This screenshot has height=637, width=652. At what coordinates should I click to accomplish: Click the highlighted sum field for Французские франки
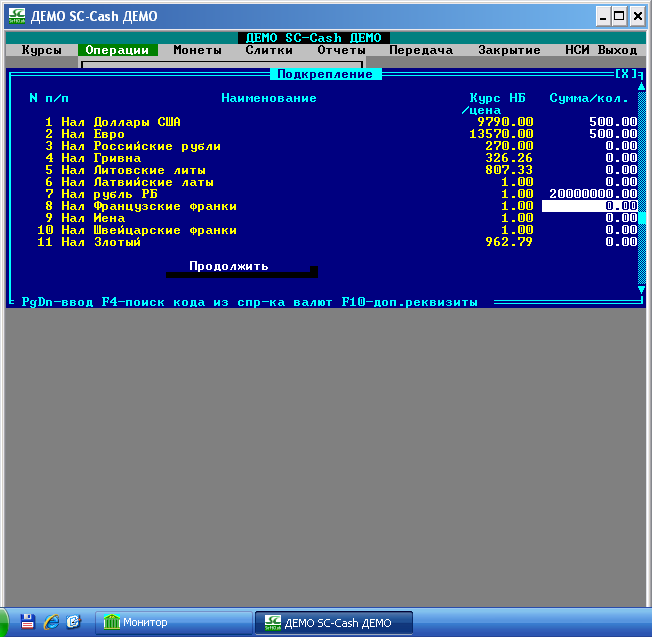coord(590,206)
